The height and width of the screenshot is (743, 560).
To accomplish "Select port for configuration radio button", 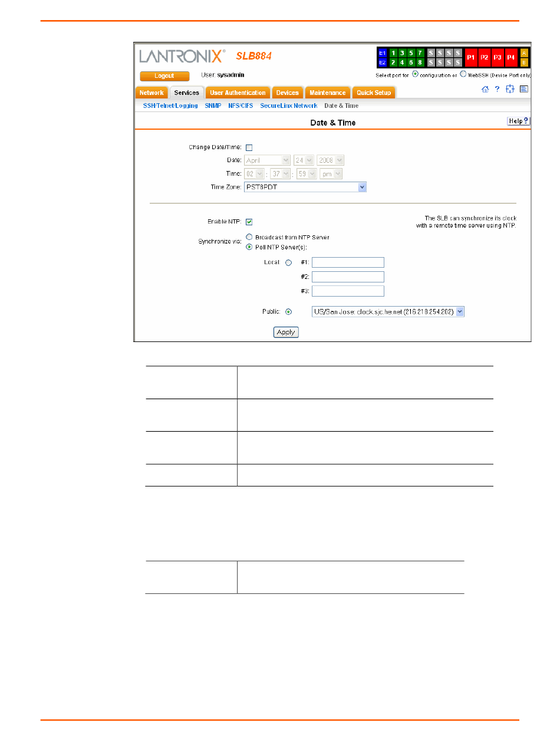I will (x=415, y=74).
